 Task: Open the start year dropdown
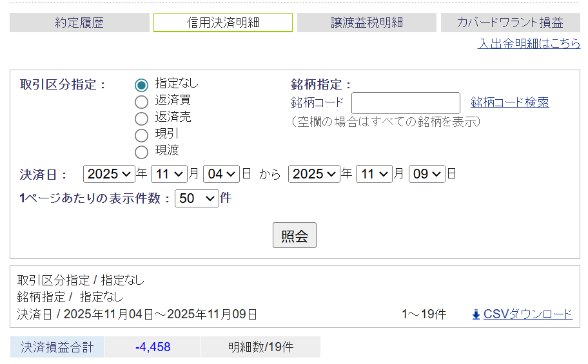pyautogui.click(x=109, y=174)
